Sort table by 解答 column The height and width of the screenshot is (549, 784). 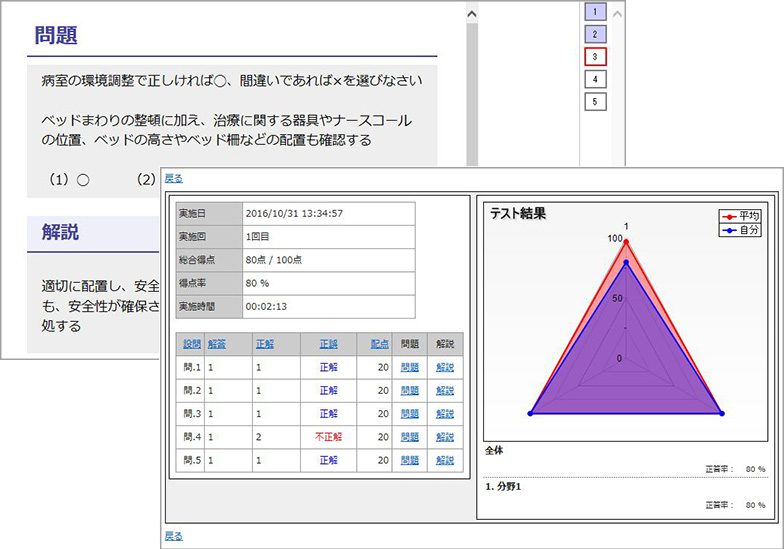pyautogui.click(x=217, y=344)
